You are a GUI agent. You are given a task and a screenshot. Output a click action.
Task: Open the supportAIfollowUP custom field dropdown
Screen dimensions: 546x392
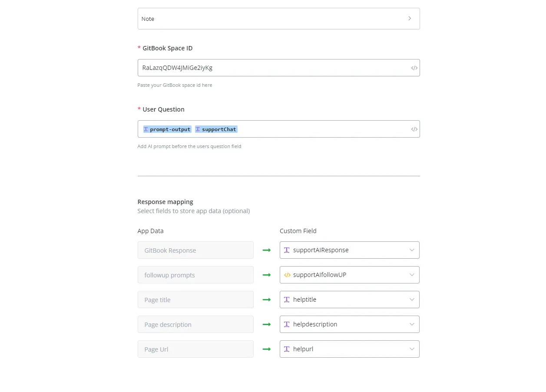click(x=350, y=275)
